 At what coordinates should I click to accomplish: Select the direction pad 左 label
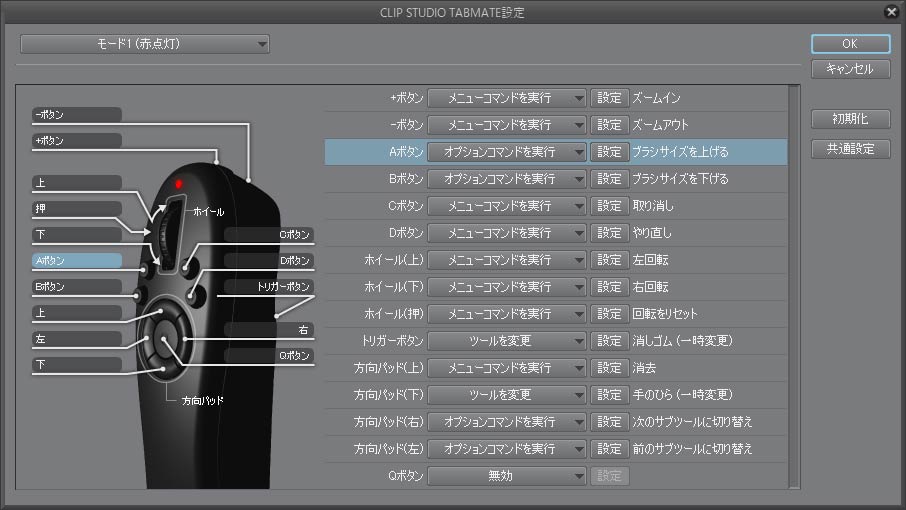pyautogui.click(x=77, y=339)
